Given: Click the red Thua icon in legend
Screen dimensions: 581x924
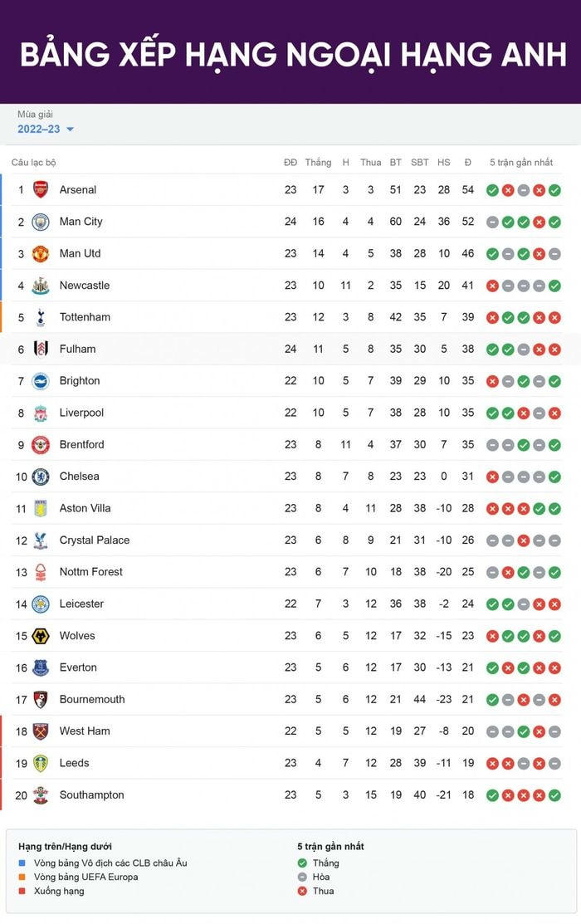Looking at the screenshot, I should coord(304,891).
